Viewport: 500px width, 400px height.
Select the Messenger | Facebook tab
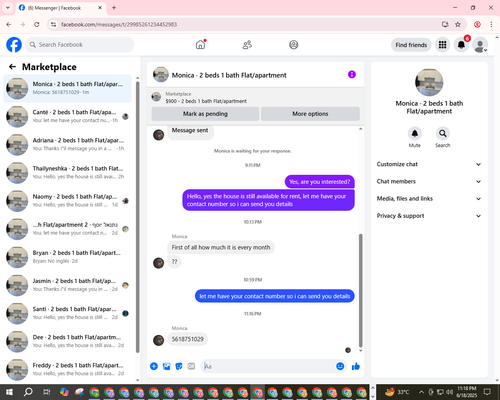click(x=61, y=8)
